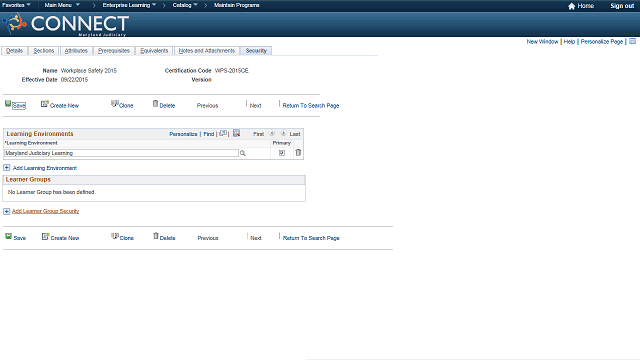Viewport: 640px width, 360px height.
Task: Click the Add Learning Environment link
Action: tap(45, 168)
